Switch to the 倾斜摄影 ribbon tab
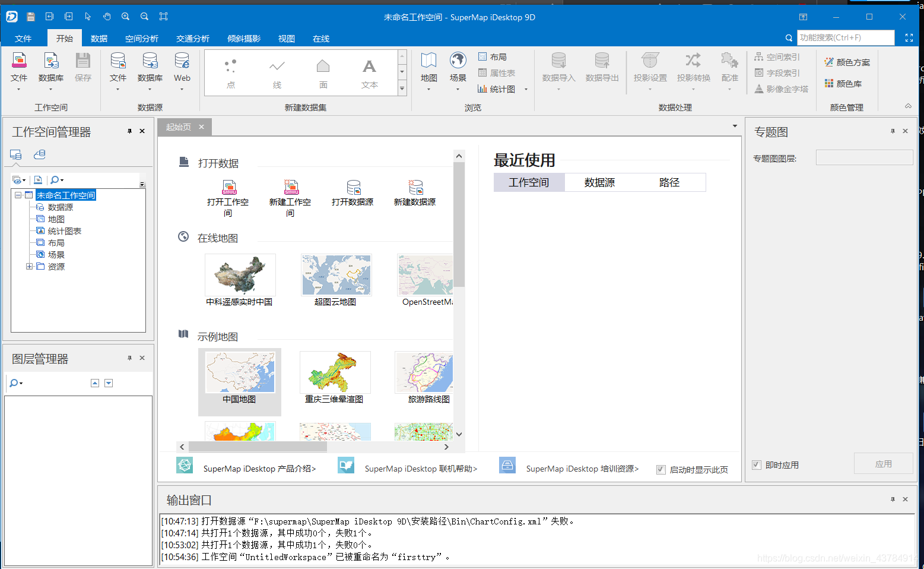 click(x=244, y=39)
